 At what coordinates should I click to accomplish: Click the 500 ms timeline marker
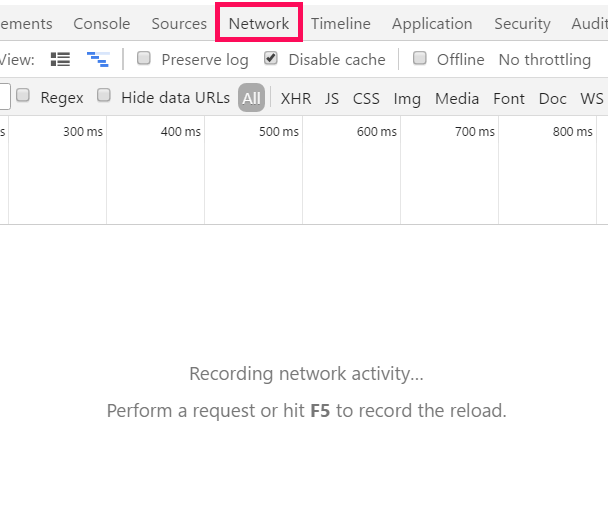click(279, 132)
